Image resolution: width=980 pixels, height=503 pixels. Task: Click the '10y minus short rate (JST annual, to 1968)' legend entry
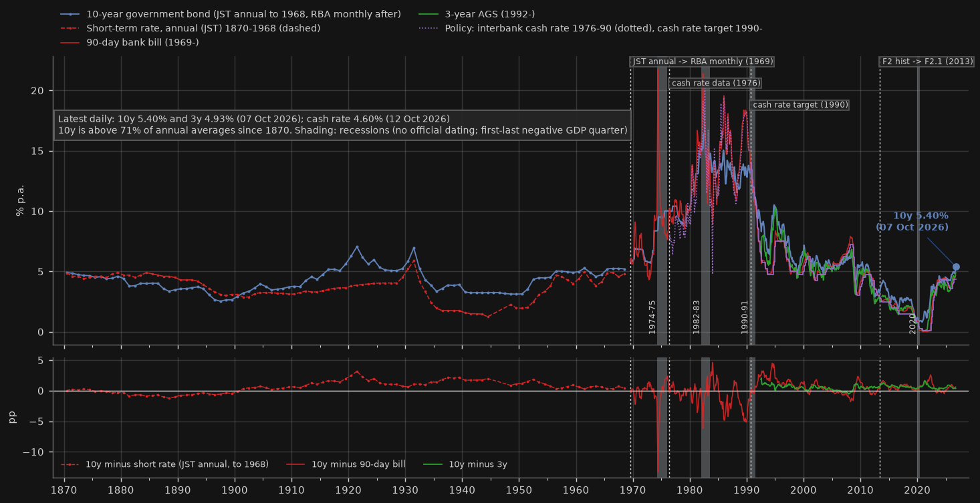tap(164, 464)
